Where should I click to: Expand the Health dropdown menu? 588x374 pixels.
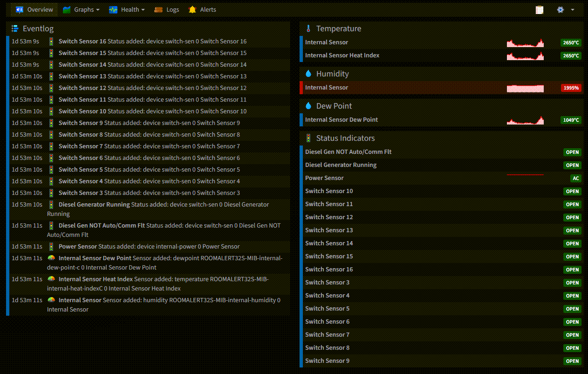click(127, 10)
